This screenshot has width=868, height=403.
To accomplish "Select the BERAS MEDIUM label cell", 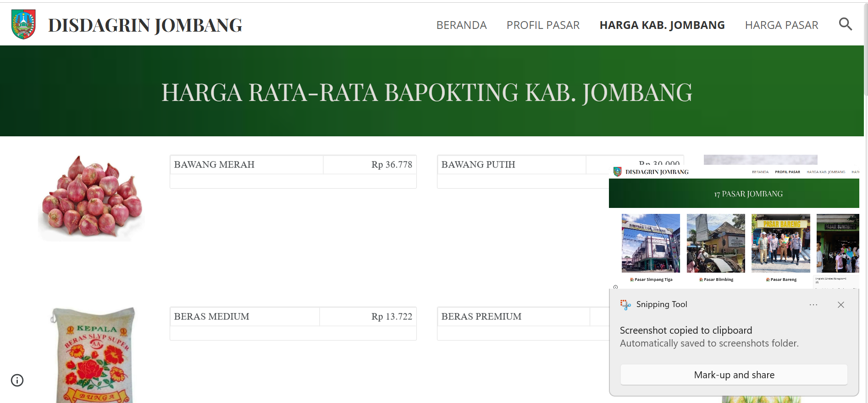I will point(244,317).
